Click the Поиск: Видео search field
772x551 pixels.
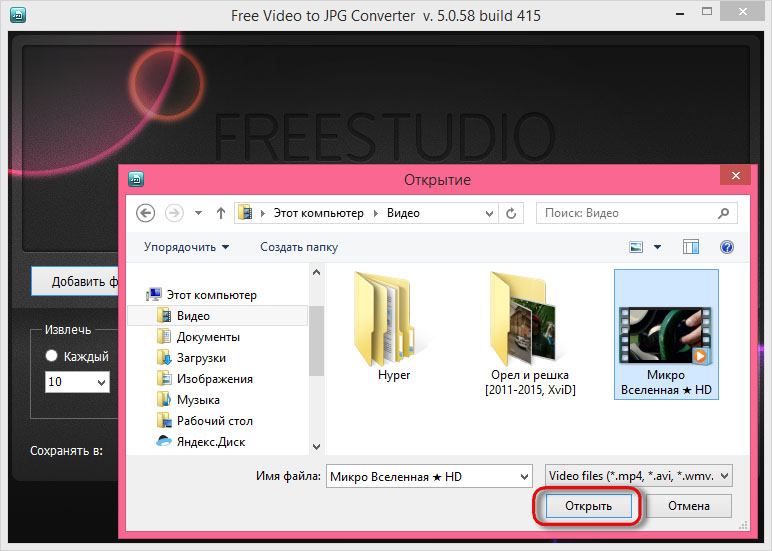pos(636,213)
